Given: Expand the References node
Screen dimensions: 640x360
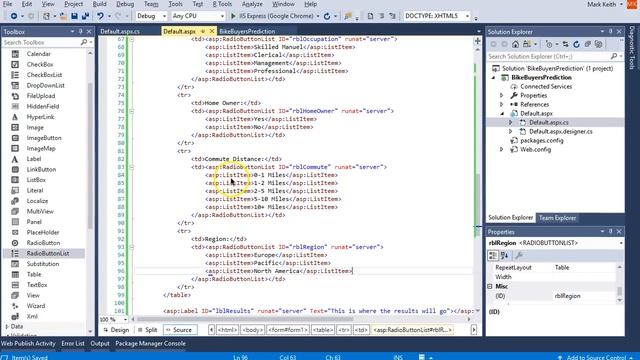Looking at the screenshot, I should (502, 104).
